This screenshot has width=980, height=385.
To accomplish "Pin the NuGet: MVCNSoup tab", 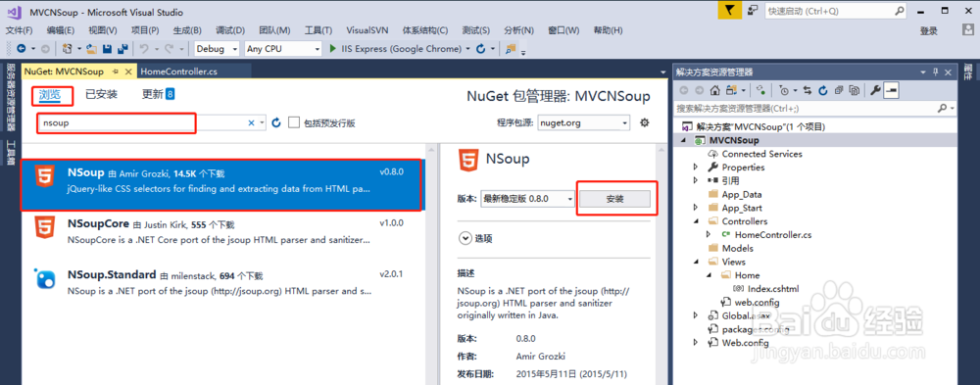I will point(116,72).
